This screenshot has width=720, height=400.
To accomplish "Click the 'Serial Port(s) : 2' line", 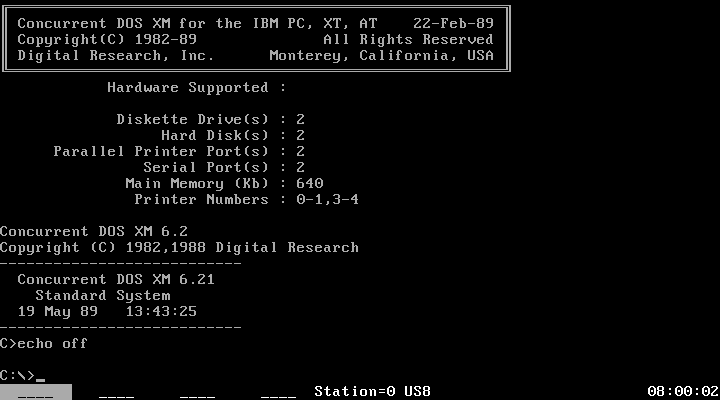I will click(224, 168).
